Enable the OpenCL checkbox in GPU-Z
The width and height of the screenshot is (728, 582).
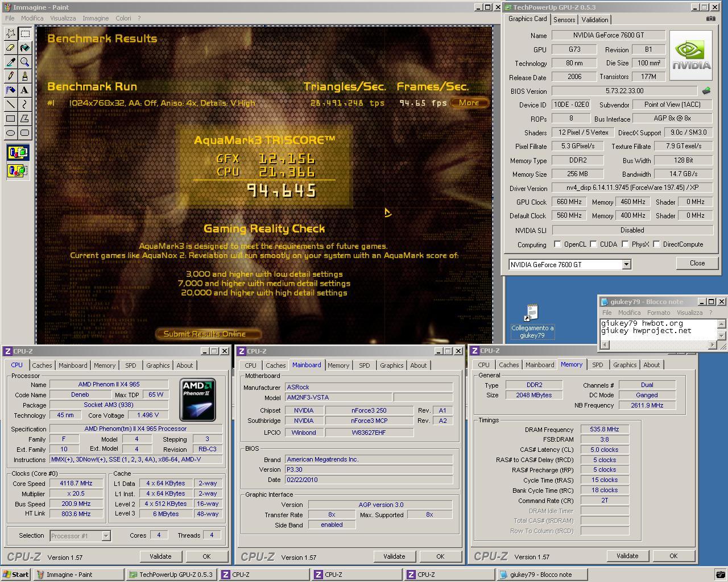click(x=558, y=244)
